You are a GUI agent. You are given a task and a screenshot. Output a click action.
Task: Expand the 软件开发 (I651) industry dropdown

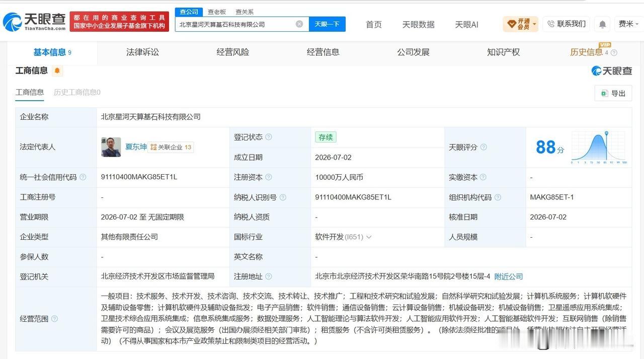tap(343, 237)
